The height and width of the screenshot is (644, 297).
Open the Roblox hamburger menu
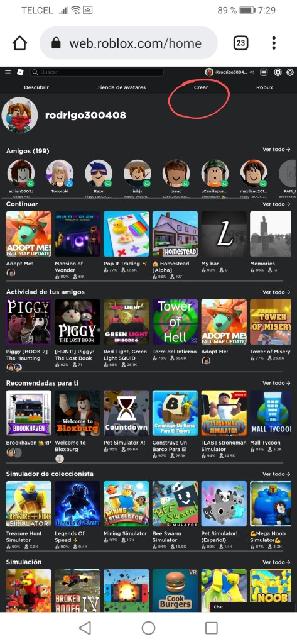pyautogui.click(x=8, y=72)
